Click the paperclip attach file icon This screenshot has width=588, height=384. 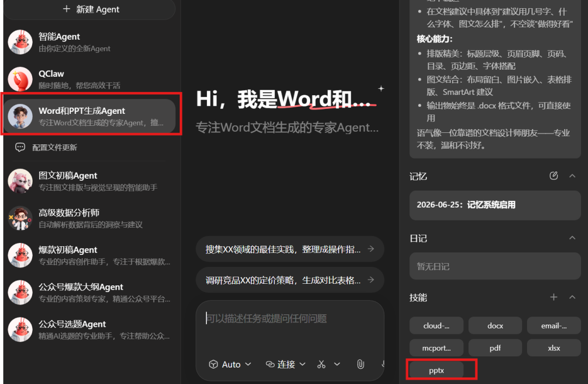[360, 364]
